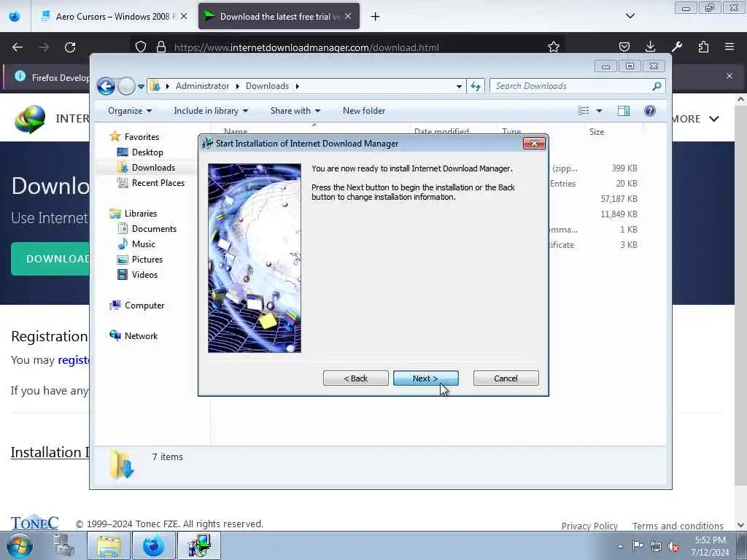This screenshot has height=560, width=747.
Task: Open Firefox extensions puzzle icon
Action: (703, 47)
